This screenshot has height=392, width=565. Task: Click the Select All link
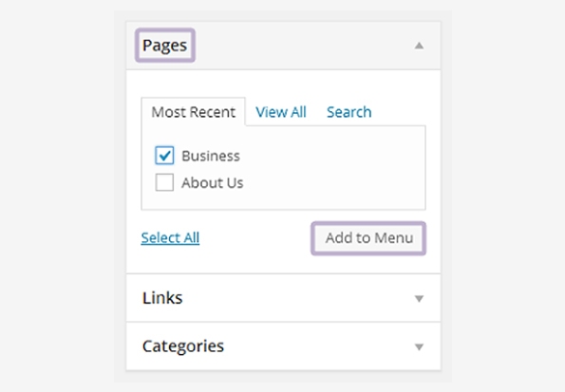tap(170, 238)
